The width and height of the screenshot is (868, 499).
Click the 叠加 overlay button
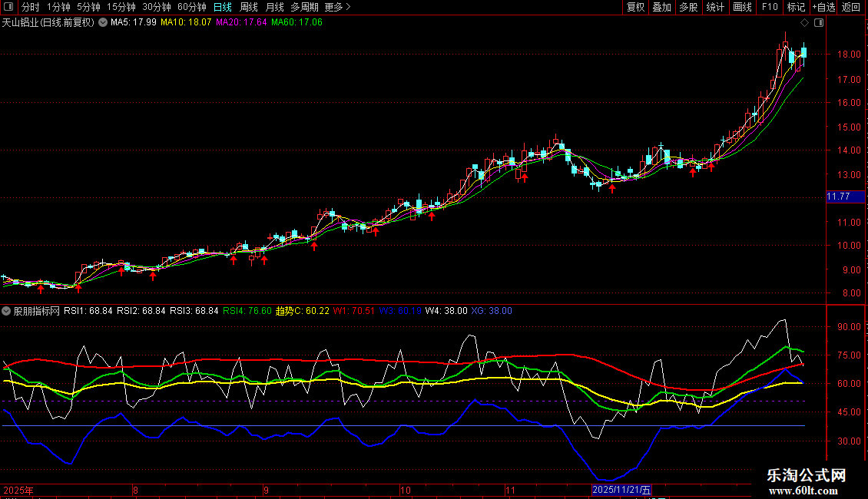(661, 7)
